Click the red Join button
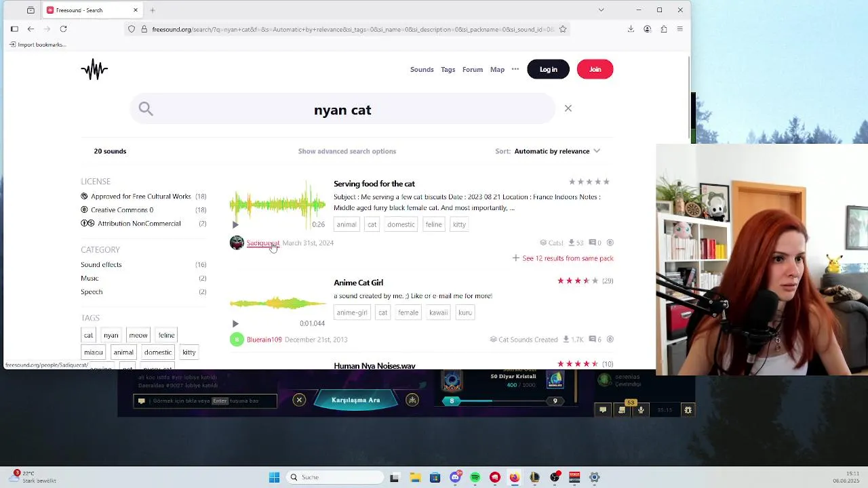This screenshot has width=868, height=488. click(595, 69)
